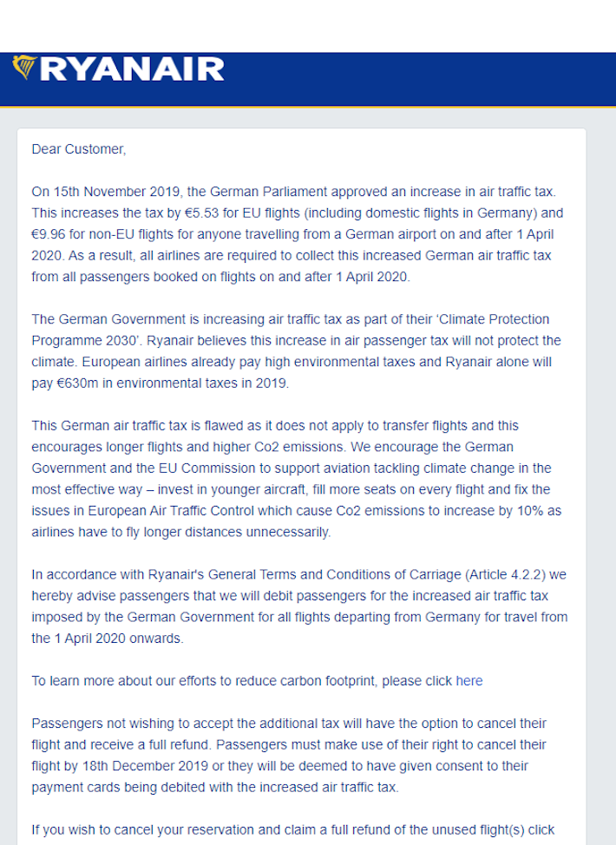This screenshot has height=845, width=616.
Task: Click the '€9.96' non-EU tax amount
Action: (x=51, y=233)
